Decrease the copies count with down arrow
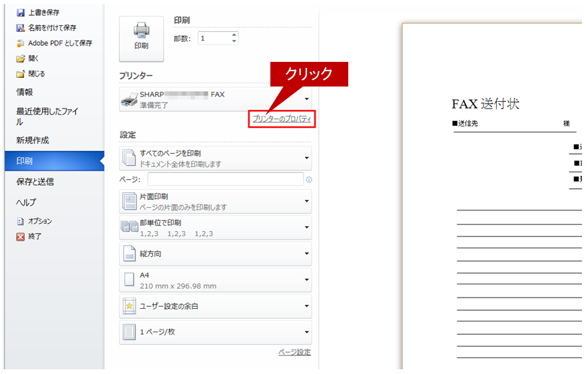The width and height of the screenshot is (588, 374). (x=234, y=41)
